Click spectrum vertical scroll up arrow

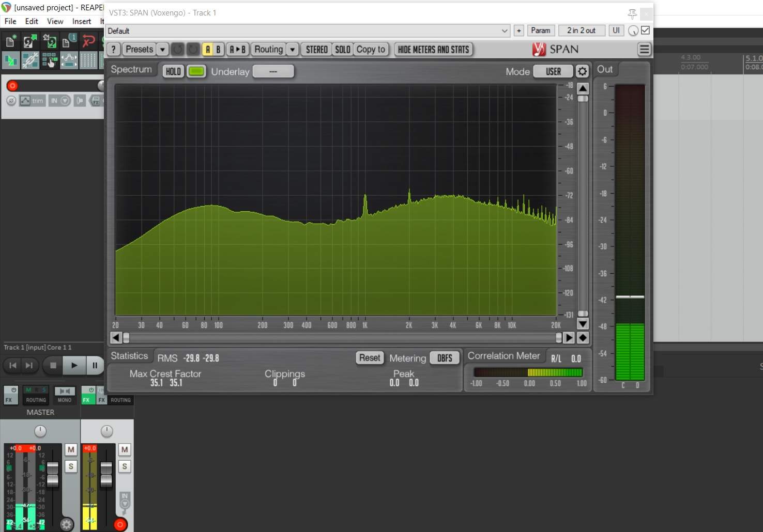[x=583, y=88]
